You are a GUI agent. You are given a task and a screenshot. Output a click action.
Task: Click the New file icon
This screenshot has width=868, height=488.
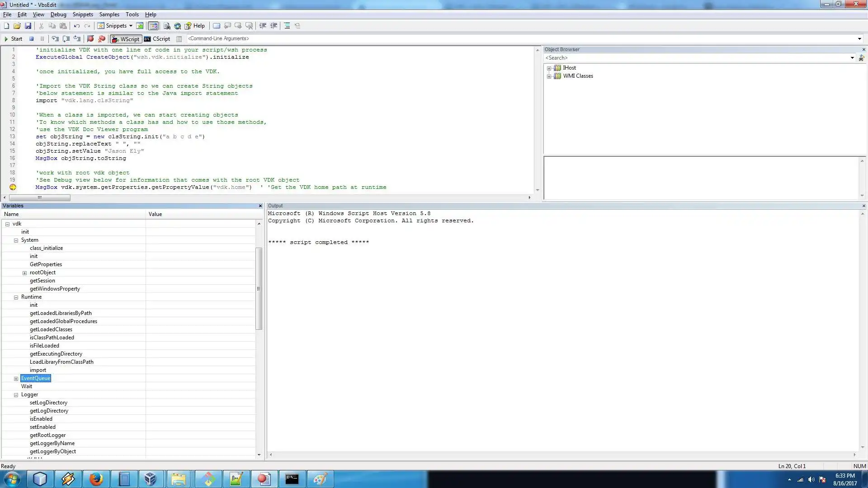(x=6, y=26)
